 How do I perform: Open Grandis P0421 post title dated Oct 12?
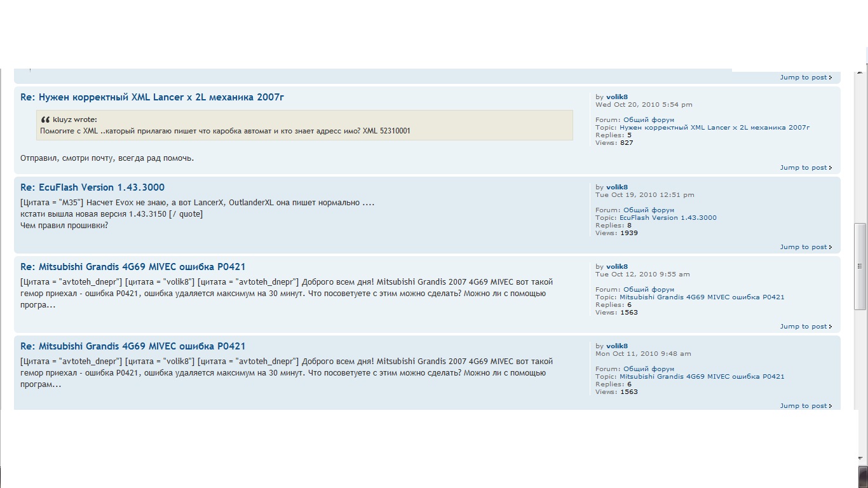pos(133,267)
